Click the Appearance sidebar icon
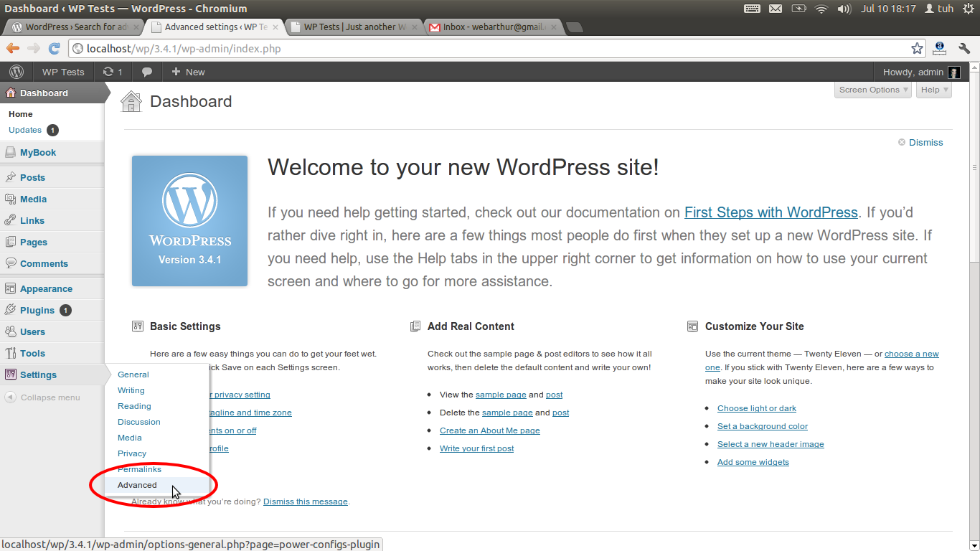 pos(11,288)
